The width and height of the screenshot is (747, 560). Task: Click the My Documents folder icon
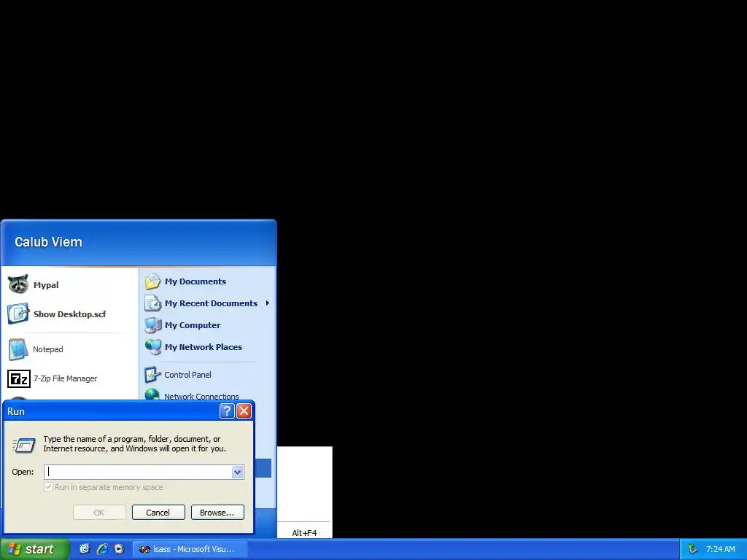pyautogui.click(x=152, y=281)
